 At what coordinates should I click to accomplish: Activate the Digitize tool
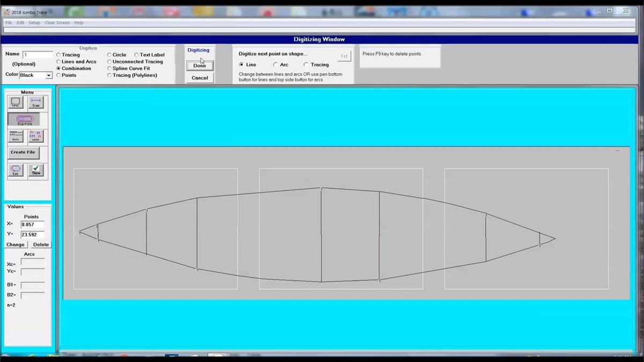point(25,120)
